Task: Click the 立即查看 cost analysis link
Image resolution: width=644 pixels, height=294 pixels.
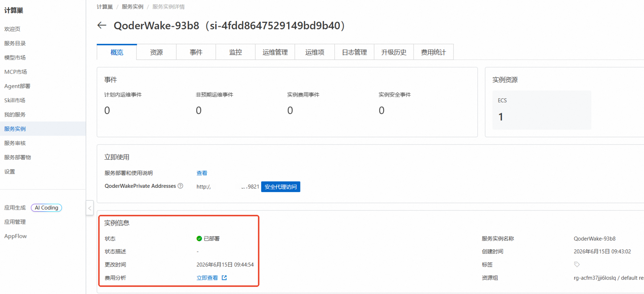Action: point(207,278)
